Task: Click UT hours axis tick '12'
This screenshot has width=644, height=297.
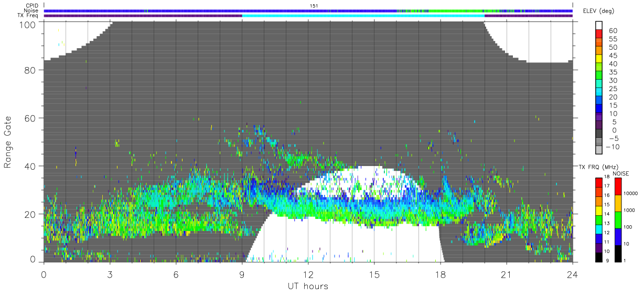Action: click(308, 274)
